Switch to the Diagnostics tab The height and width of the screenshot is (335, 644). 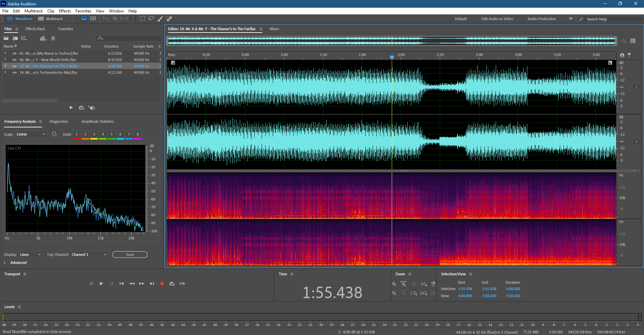(x=59, y=121)
